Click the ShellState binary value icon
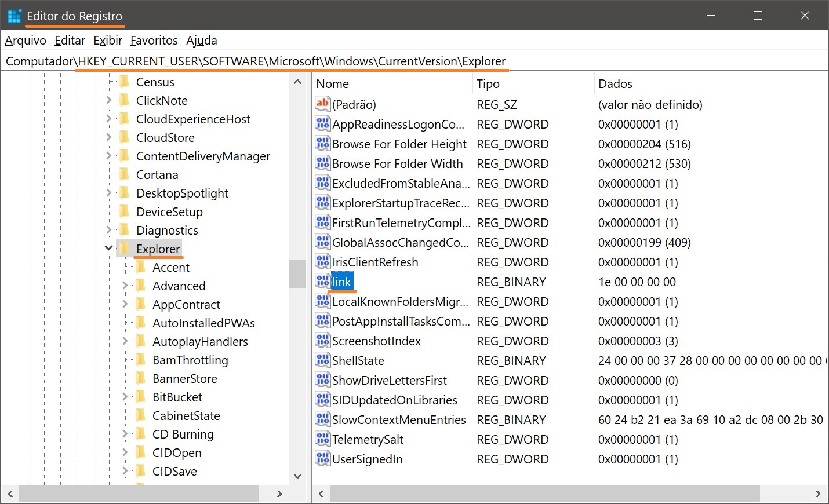This screenshot has height=504, width=829. click(322, 360)
